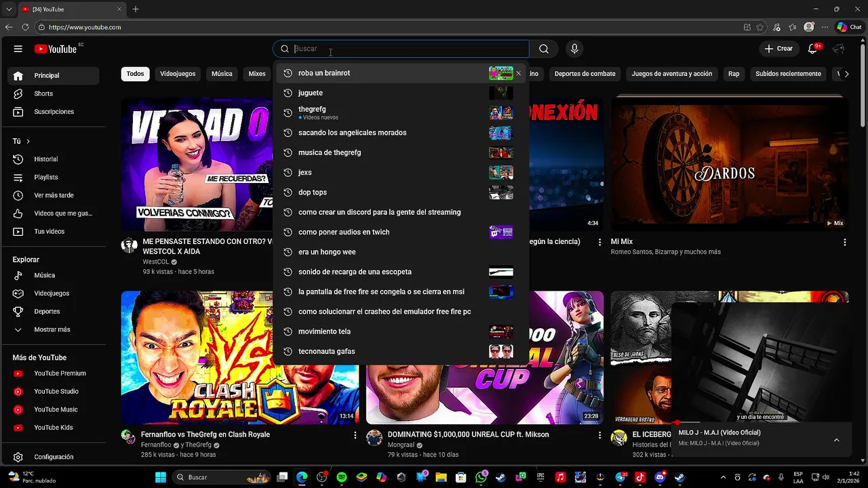The width and height of the screenshot is (868, 488).
Task: Open Windows Start menu
Action: [x=161, y=477]
